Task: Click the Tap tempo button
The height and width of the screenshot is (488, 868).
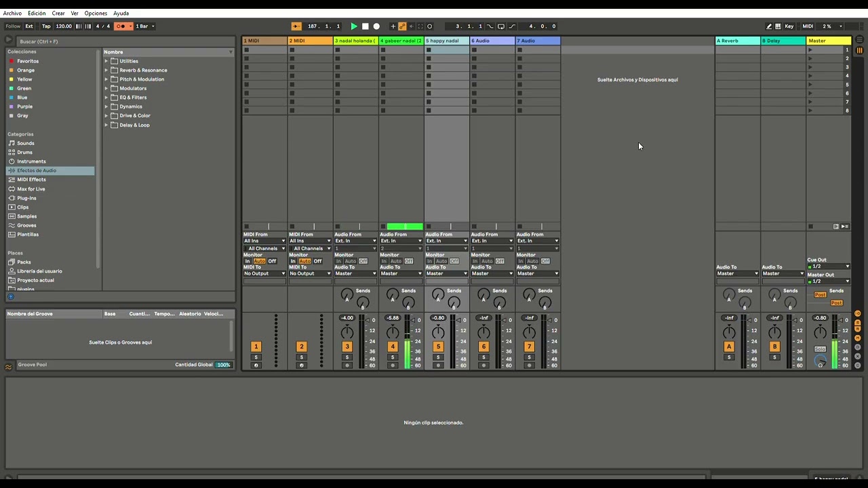Action: pos(46,26)
